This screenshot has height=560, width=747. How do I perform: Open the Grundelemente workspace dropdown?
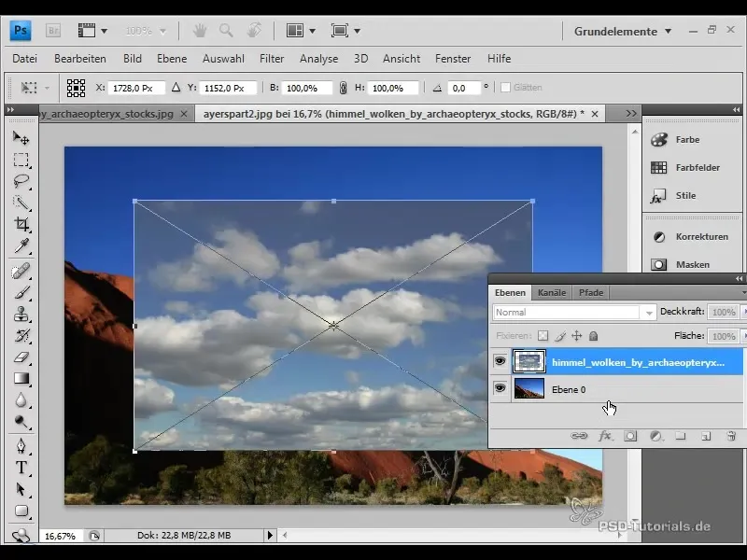pos(623,32)
